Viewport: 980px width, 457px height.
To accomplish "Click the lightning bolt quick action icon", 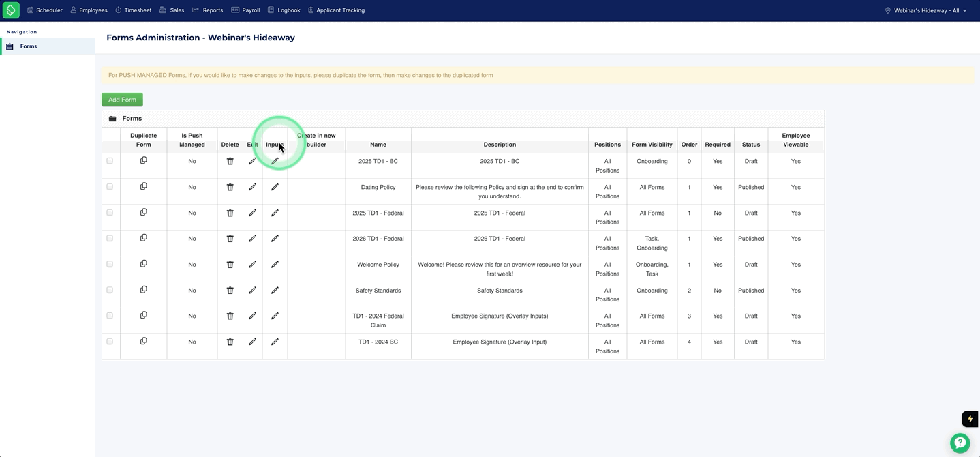I will coord(970,419).
